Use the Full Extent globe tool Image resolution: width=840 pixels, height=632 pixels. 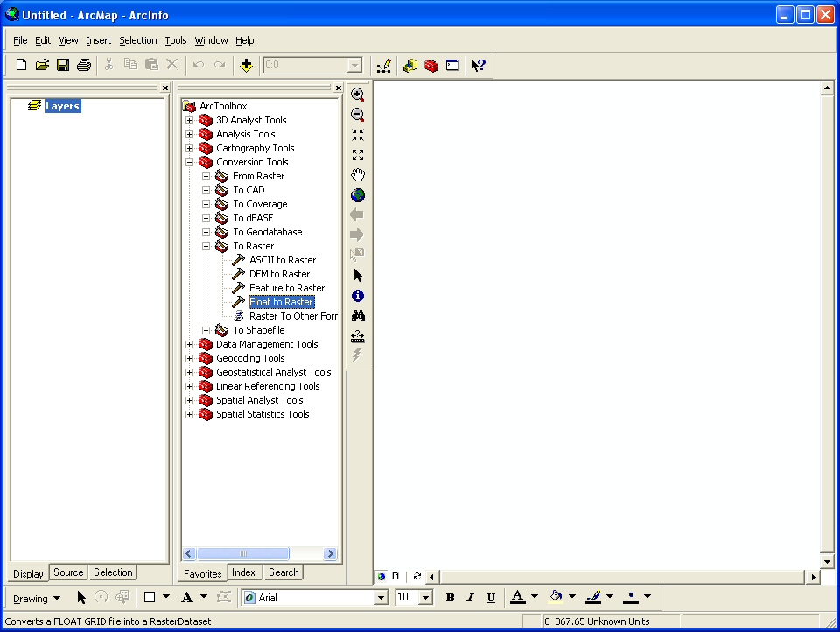point(358,194)
